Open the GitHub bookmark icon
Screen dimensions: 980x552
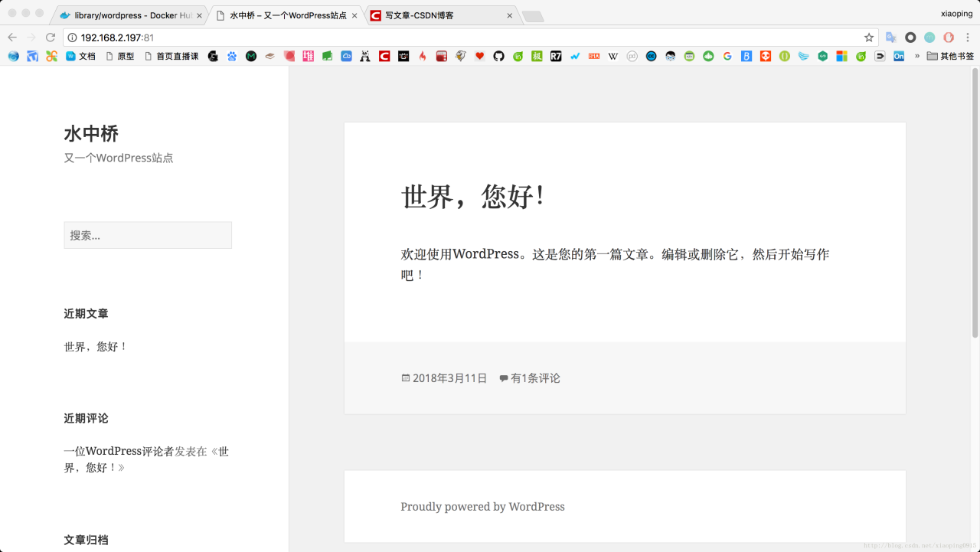(498, 56)
